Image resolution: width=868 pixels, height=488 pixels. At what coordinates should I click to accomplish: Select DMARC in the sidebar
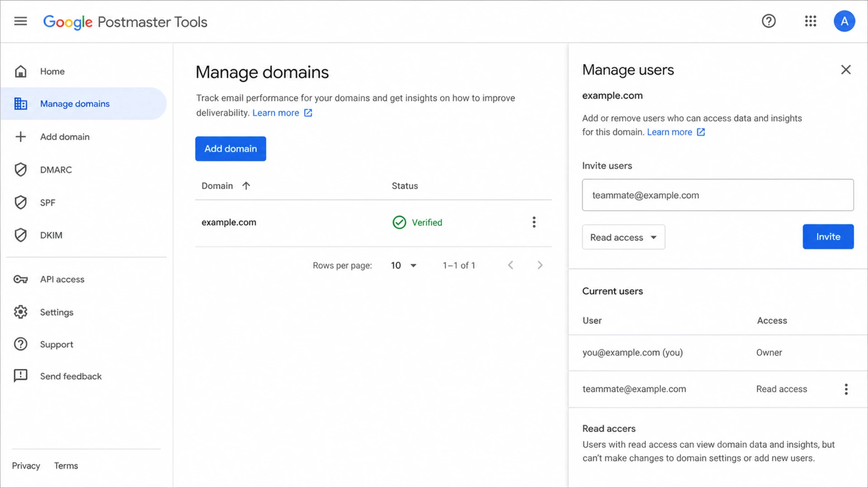(84, 170)
